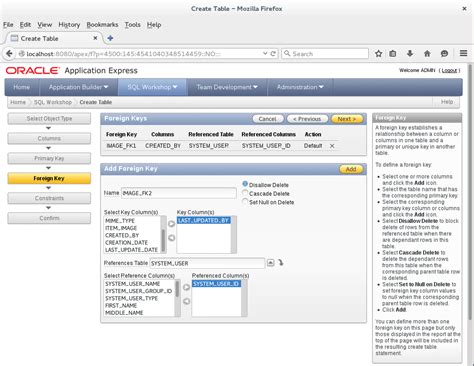Add selected reference column with the right arrow
The height and width of the screenshot is (366, 474).
pos(186,287)
